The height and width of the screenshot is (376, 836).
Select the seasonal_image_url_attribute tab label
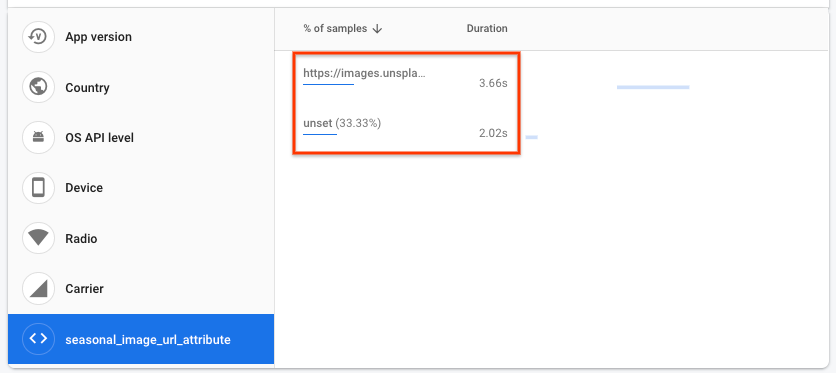(148, 340)
